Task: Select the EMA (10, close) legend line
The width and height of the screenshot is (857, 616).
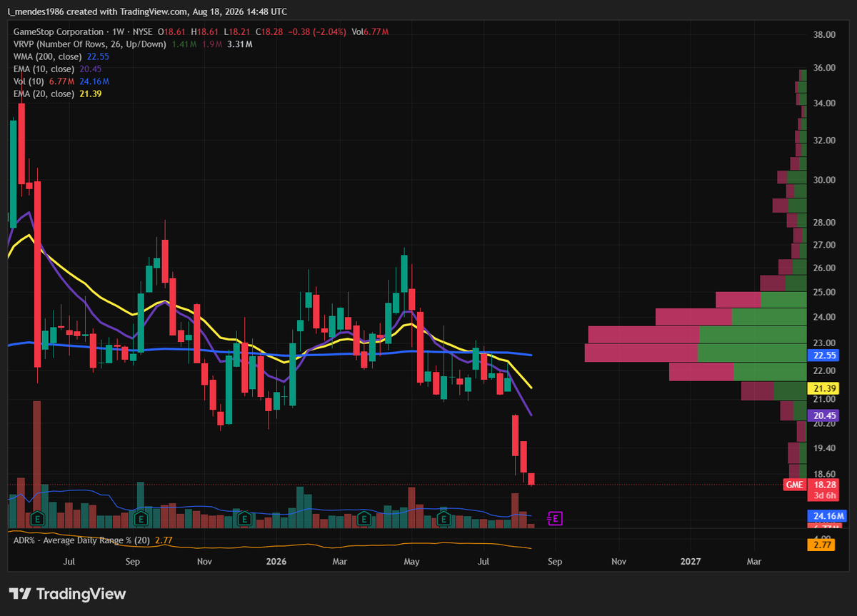Action: (x=57, y=69)
